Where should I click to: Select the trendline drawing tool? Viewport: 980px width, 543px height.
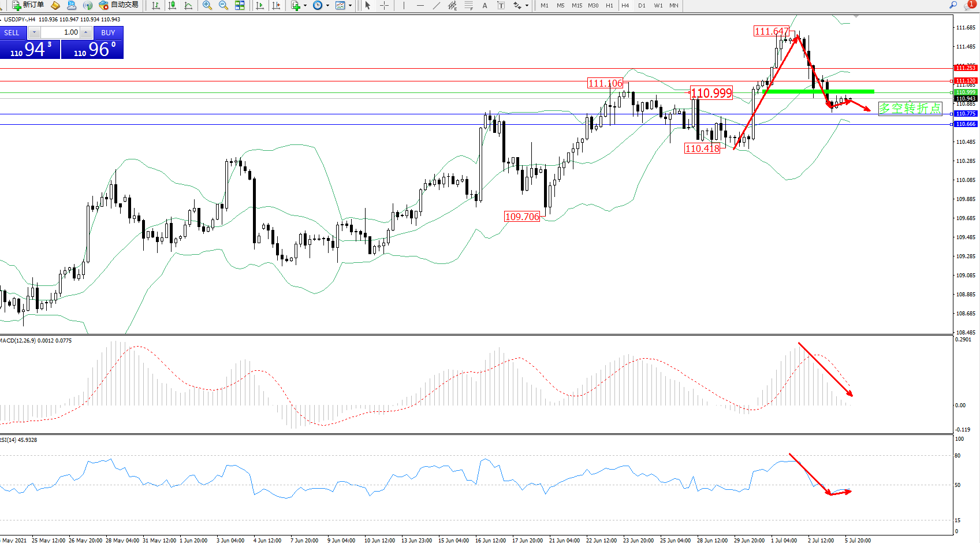436,5
